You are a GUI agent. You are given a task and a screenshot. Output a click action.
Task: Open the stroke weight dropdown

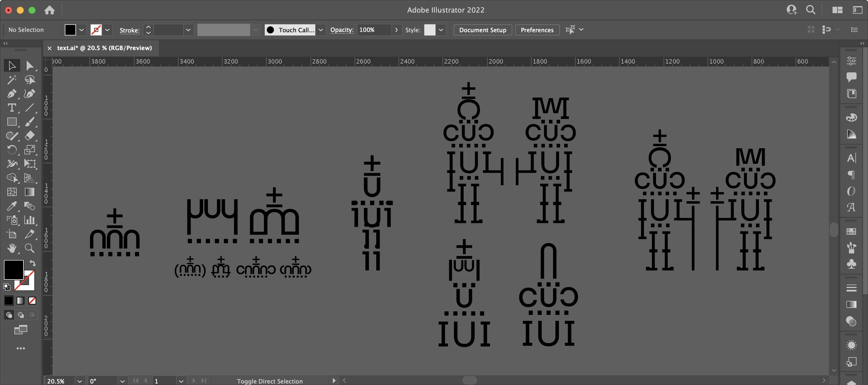188,30
